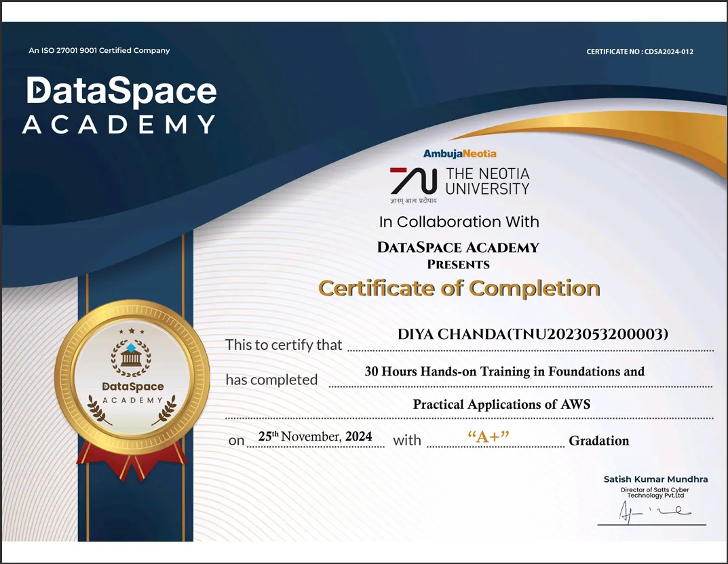The height and width of the screenshot is (564, 728).
Task: Click the director's handwritten signature
Action: (x=655, y=512)
